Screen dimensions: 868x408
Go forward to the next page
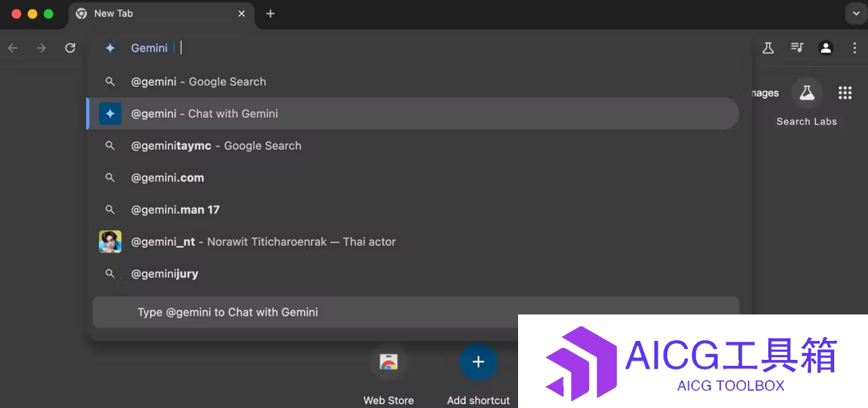click(x=41, y=47)
